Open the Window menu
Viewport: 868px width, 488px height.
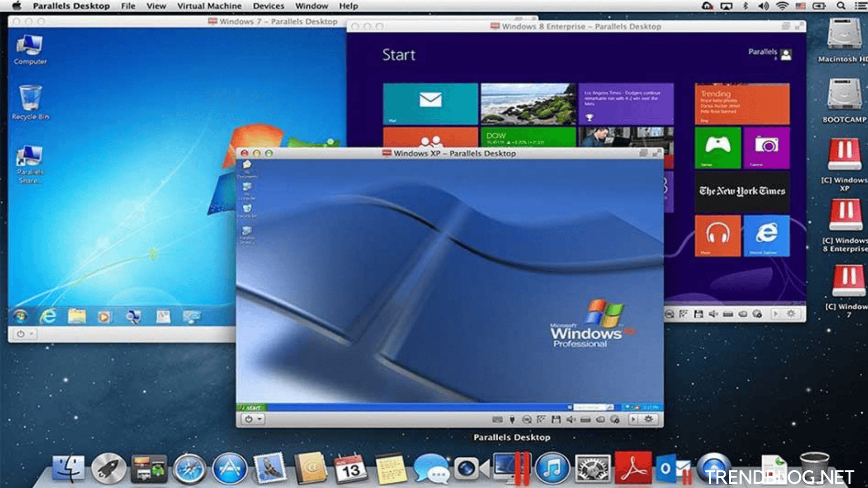(x=311, y=6)
